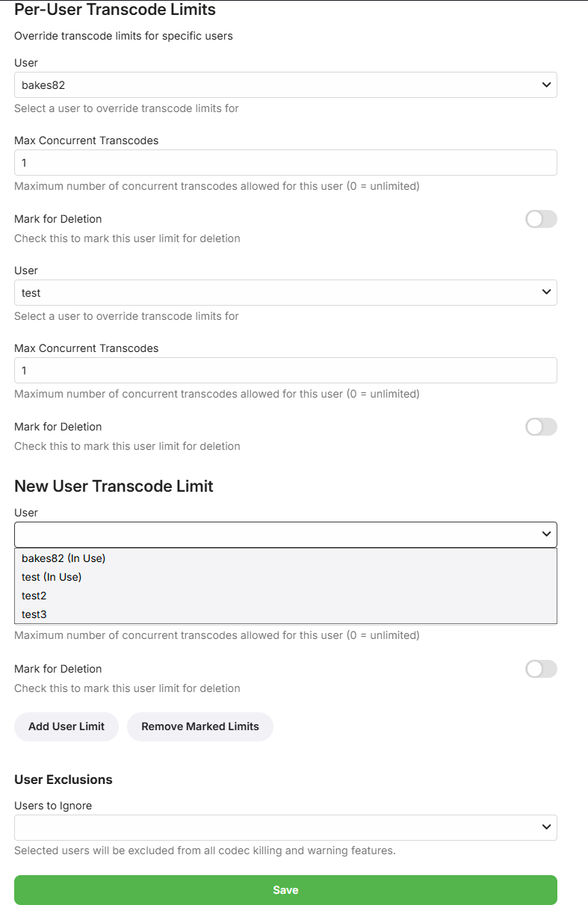This screenshot has height=914, width=588.
Task: Toggle Mark for Deletion for user test
Action: point(541,427)
